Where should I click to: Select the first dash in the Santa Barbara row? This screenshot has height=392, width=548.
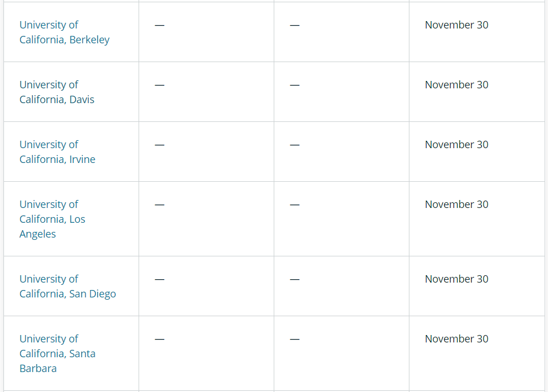click(x=160, y=340)
